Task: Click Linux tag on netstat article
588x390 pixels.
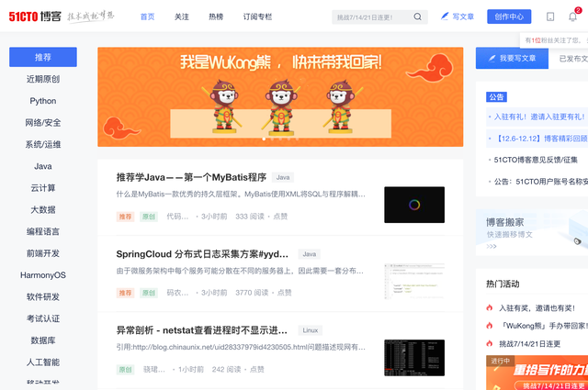Action: pos(311,330)
